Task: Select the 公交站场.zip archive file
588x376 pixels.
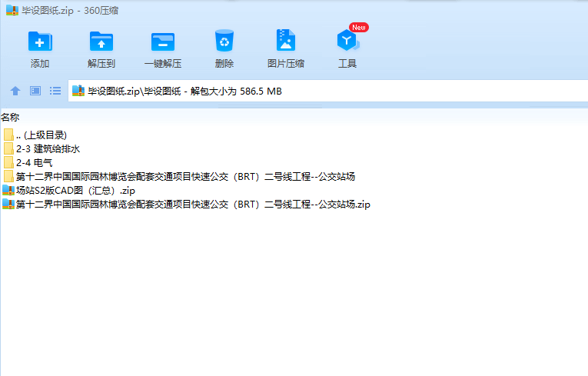Action: point(186,205)
